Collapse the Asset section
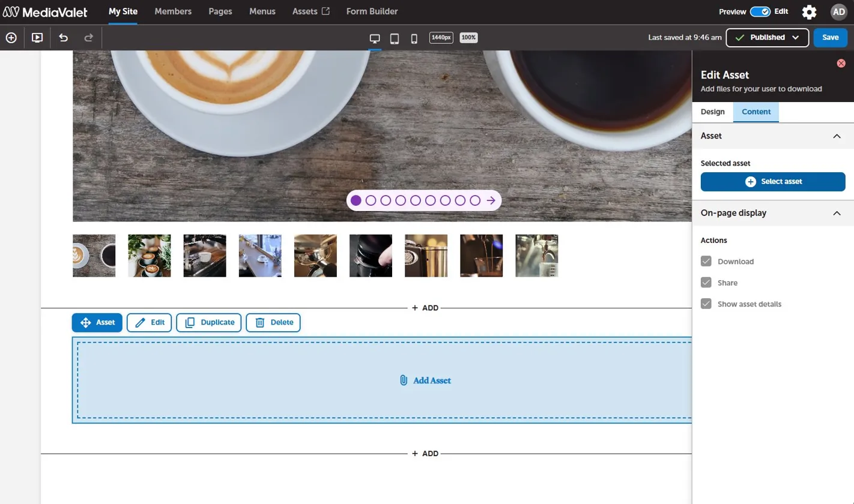This screenshot has height=504, width=854. tap(837, 136)
